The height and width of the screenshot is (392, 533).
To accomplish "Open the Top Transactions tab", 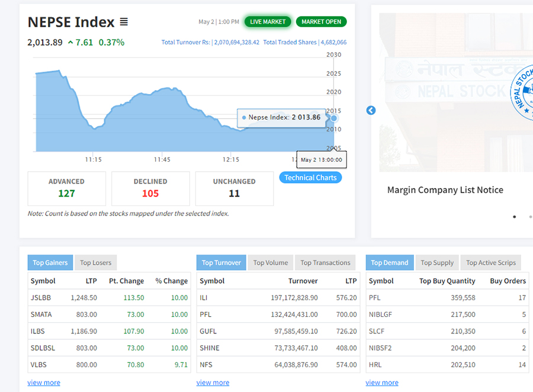I will point(325,263).
